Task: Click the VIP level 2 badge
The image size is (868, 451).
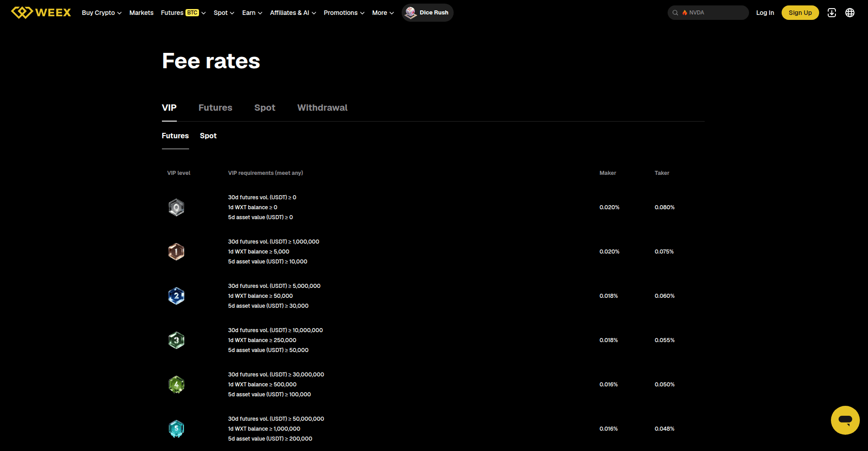Action: pos(176,296)
